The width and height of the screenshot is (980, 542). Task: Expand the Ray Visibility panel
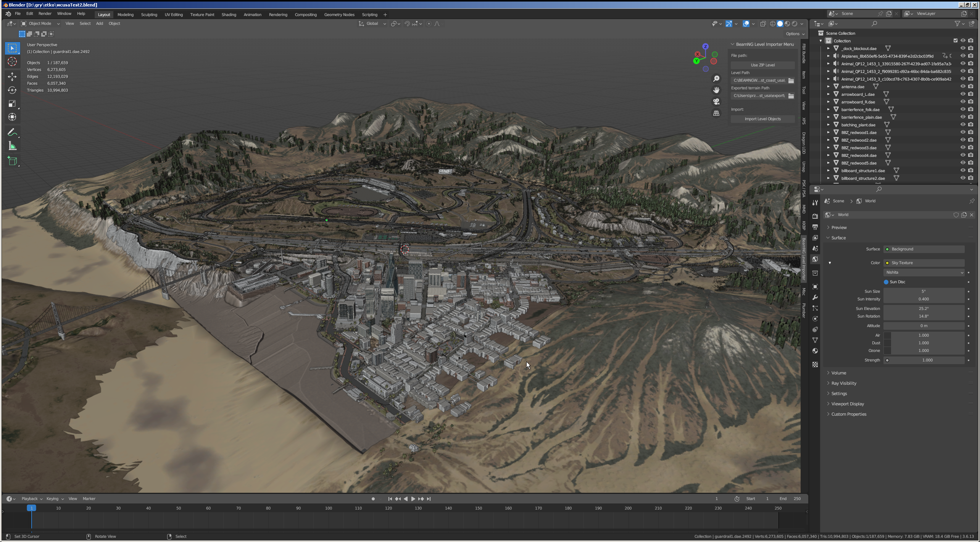[x=844, y=383]
